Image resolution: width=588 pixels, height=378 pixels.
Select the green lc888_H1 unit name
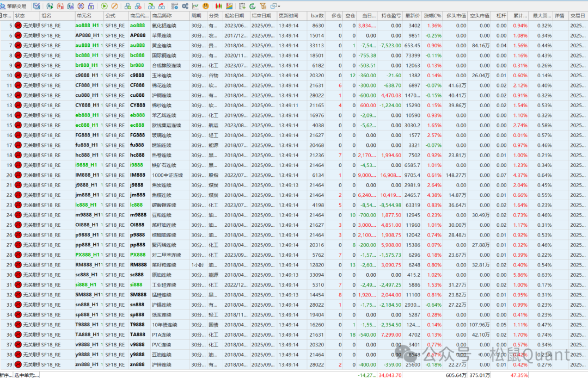pyautogui.click(x=86, y=205)
